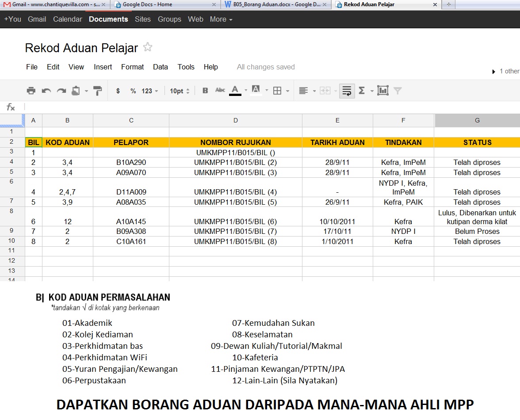The width and height of the screenshot is (520, 420).
Task: Toggle bold formatting
Action: click(205, 90)
